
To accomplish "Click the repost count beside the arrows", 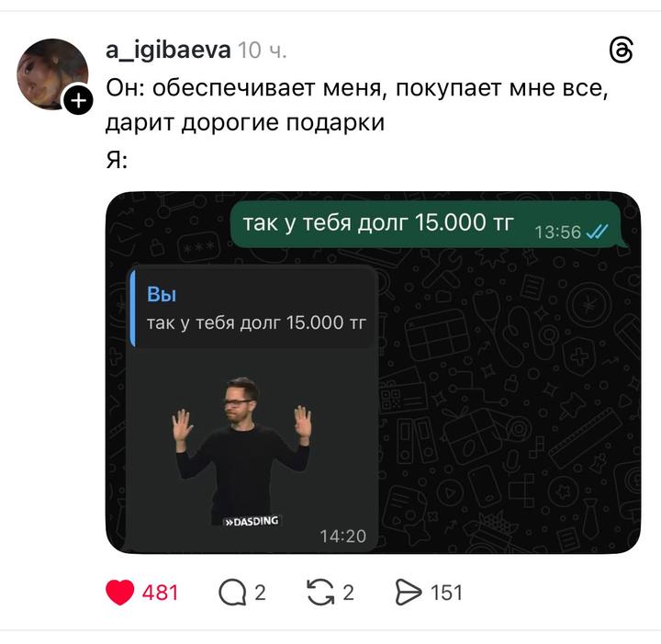I will (x=348, y=593).
